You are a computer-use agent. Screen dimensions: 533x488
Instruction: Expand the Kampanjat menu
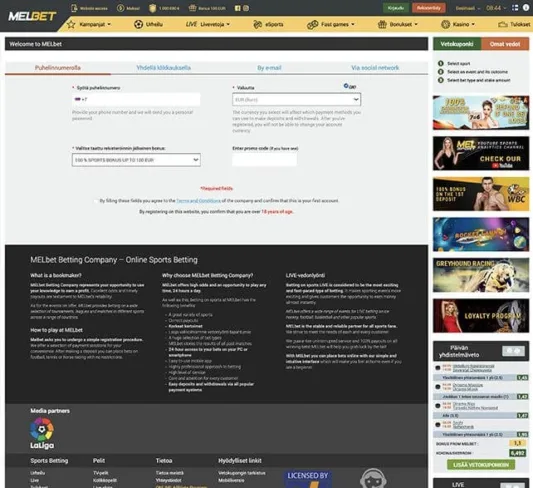[90, 24]
